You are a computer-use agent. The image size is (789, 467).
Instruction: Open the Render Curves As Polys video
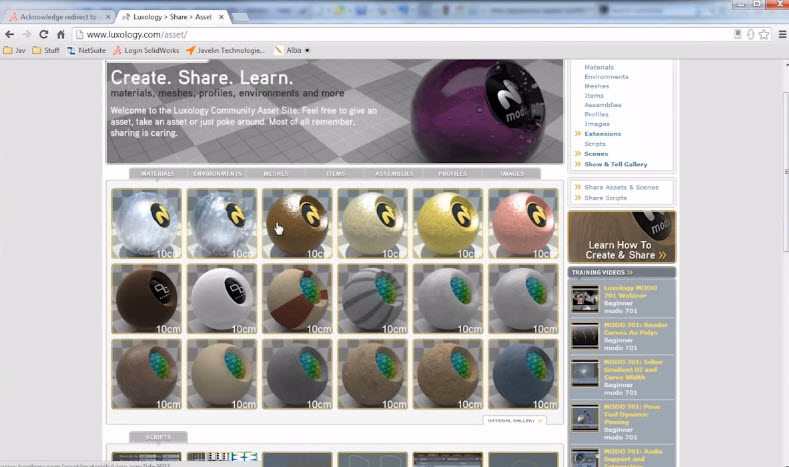click(x=636, y=329)
